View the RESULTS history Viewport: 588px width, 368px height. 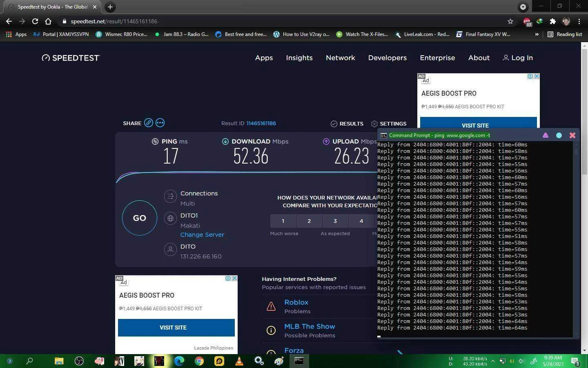click(347, 123)
